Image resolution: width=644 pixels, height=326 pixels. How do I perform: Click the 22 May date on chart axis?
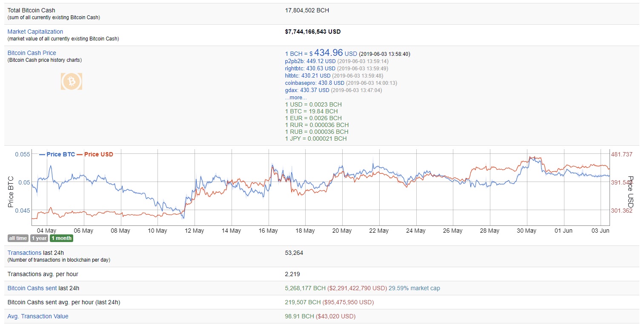[379, 231]
